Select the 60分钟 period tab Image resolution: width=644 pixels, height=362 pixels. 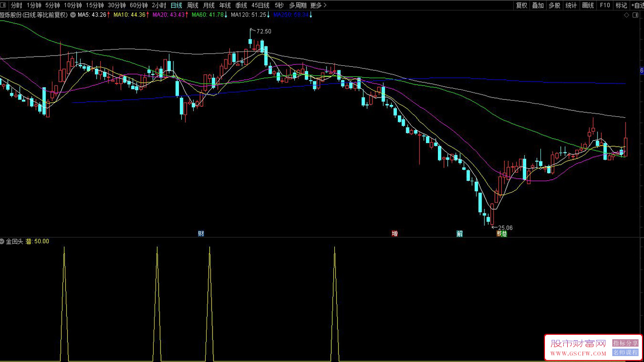tap(139, 5)
